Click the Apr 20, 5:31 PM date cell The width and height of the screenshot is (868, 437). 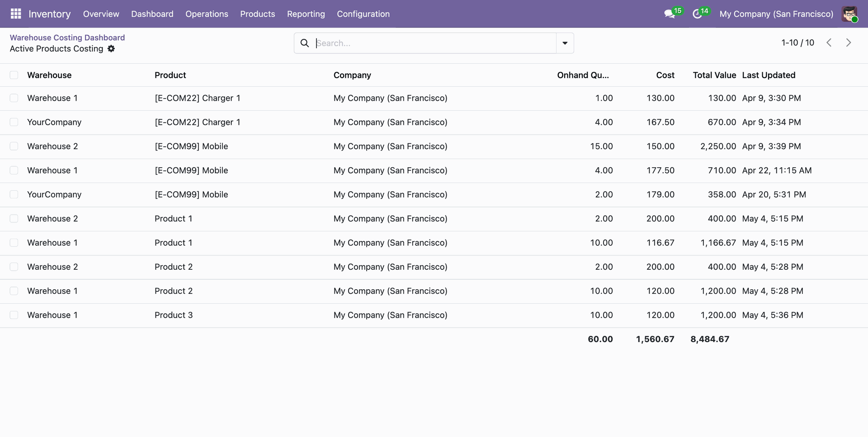pos(774,194)
